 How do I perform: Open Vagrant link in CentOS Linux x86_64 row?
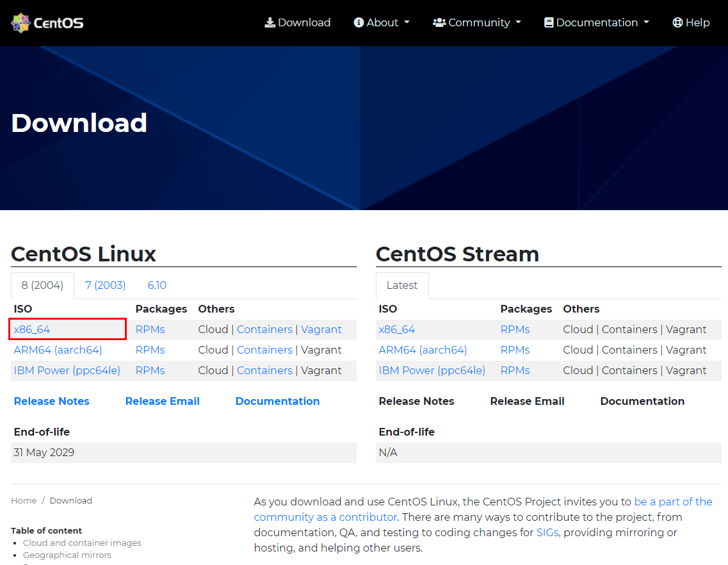pos(321,329)
